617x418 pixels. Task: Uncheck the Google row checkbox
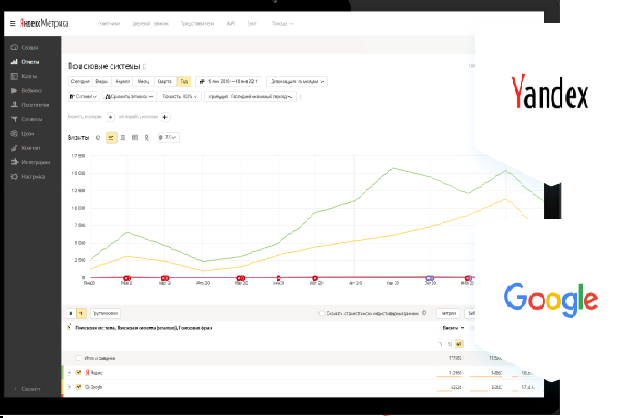[x=78, y=387]
